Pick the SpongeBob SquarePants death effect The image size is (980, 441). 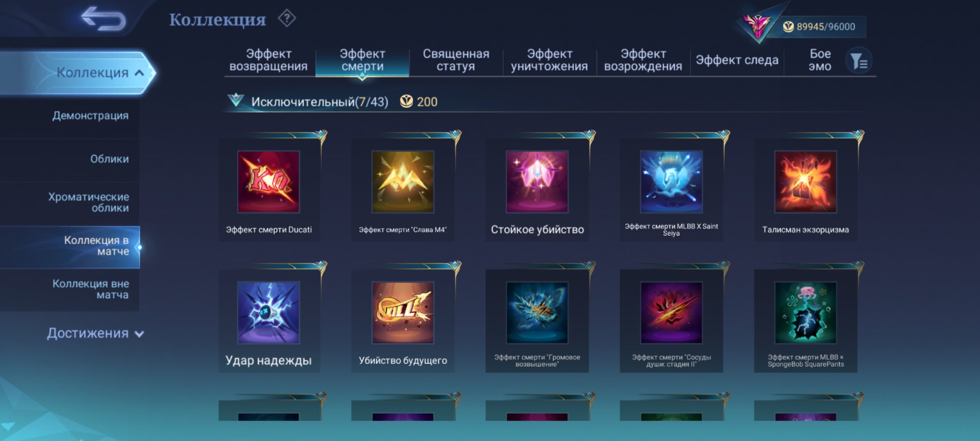pyautogui.click(x=806, y=312)
